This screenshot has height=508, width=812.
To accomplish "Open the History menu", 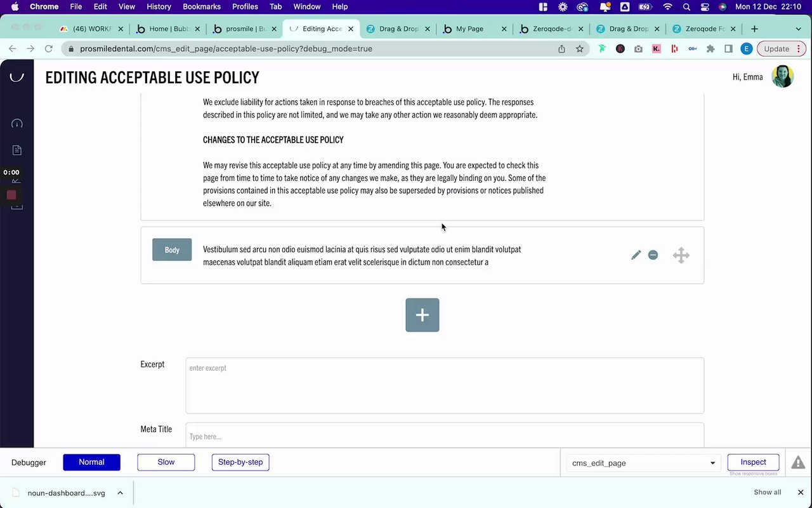I will tap(159, 6).
